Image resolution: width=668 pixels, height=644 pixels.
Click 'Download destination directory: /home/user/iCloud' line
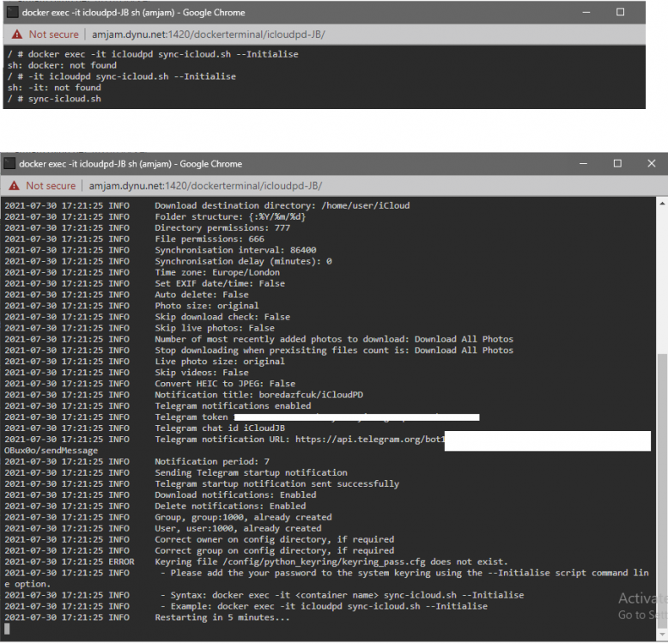pyautogui.click(x=282, y=206)
